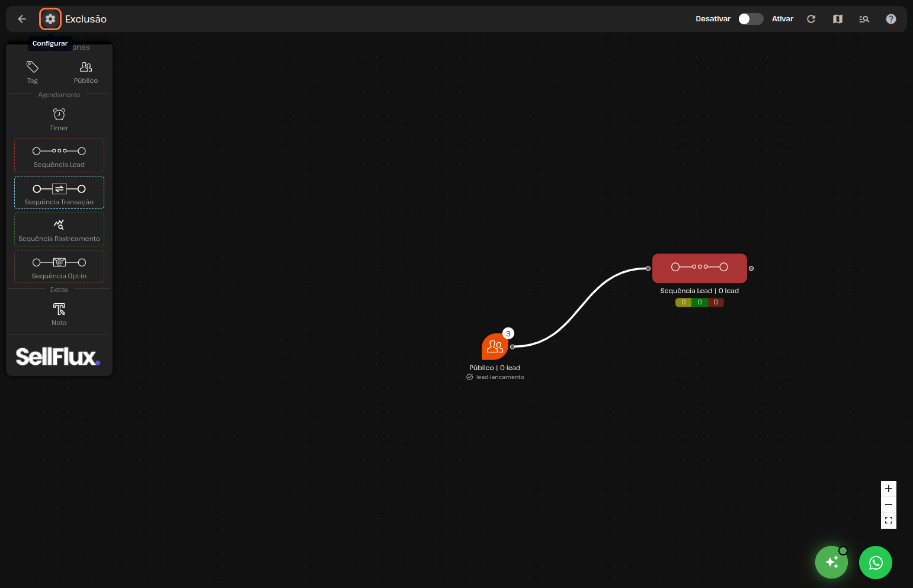Click the red Sequência Lead node
This screenshot has height=588, width=913.
click(699, 268)
